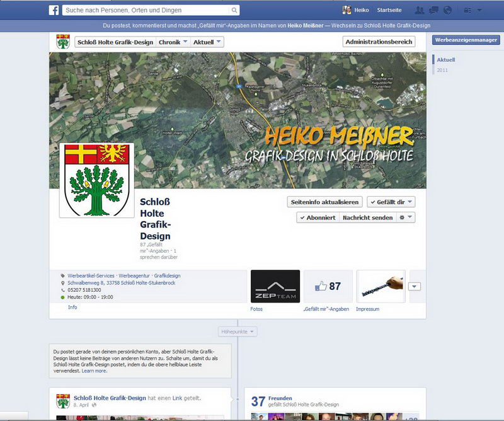The image size is (504, 421).
Task: Open messages icon in top bar
Action: 433,10
